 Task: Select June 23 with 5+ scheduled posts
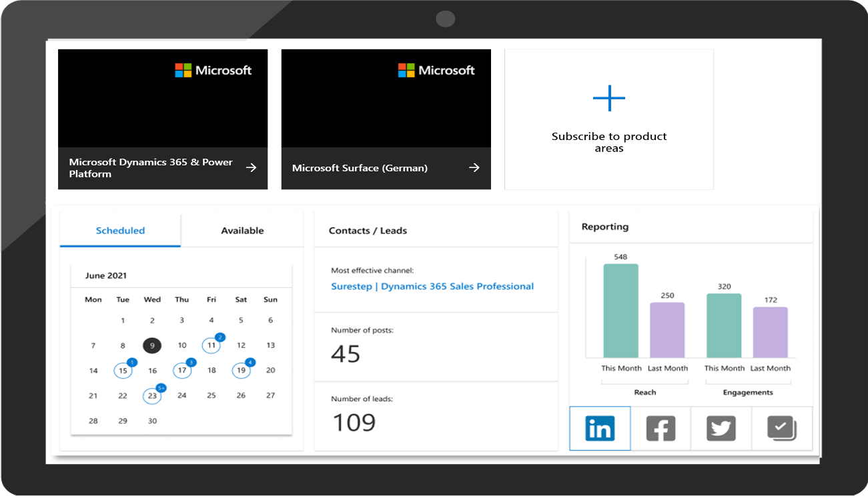(x=152, y=396)
